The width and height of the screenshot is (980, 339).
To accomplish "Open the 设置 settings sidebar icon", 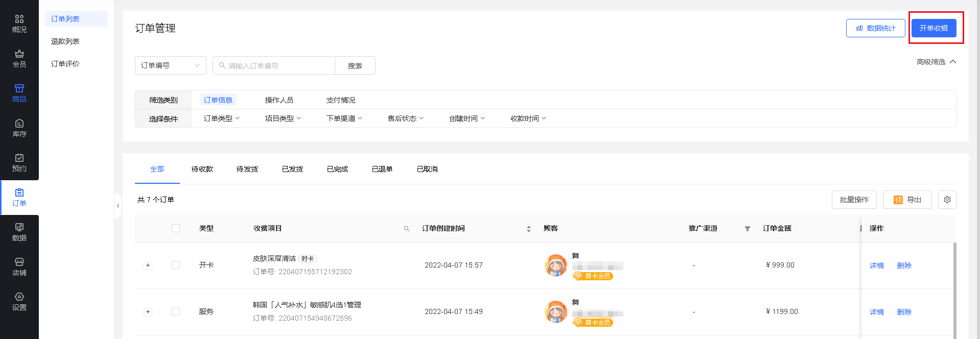I will [x=19, y=302].
